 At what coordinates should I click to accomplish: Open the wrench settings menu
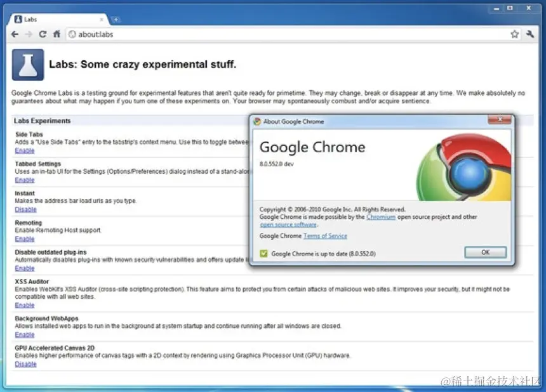(530, 34)
